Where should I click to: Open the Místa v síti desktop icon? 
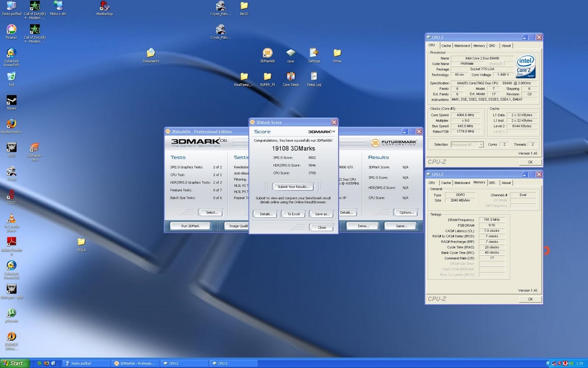(58, 8)
